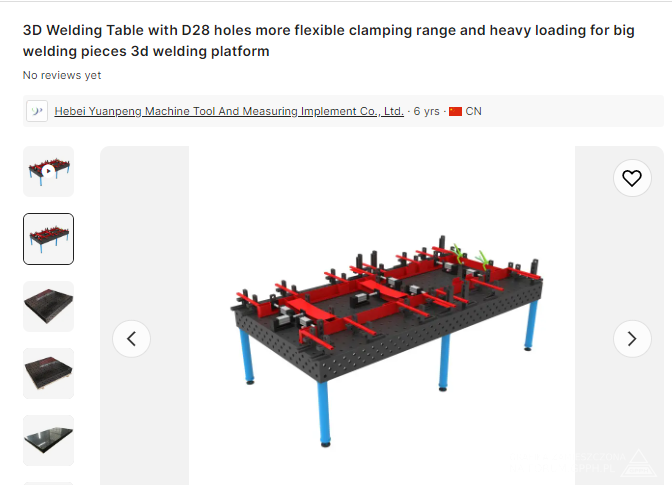The image size is (672, 485).
Task: View the fourth thumbnail with packaged table
Action: [48, 373]
